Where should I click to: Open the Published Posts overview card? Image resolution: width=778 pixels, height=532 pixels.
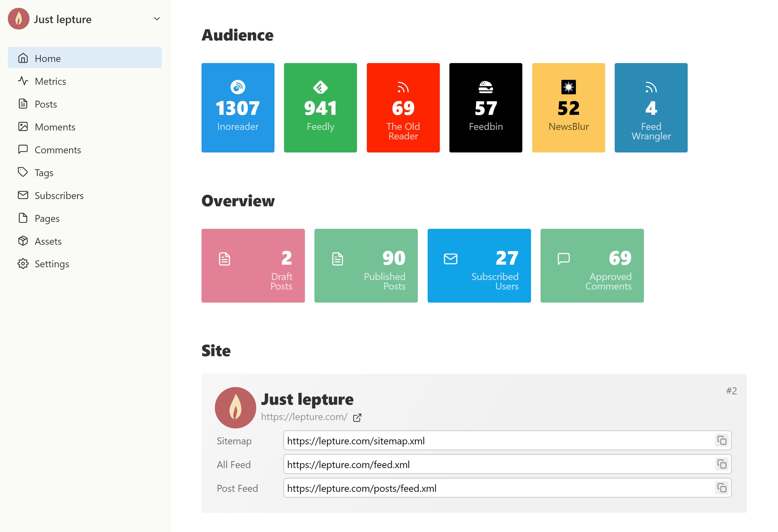[x=366, y=266]
